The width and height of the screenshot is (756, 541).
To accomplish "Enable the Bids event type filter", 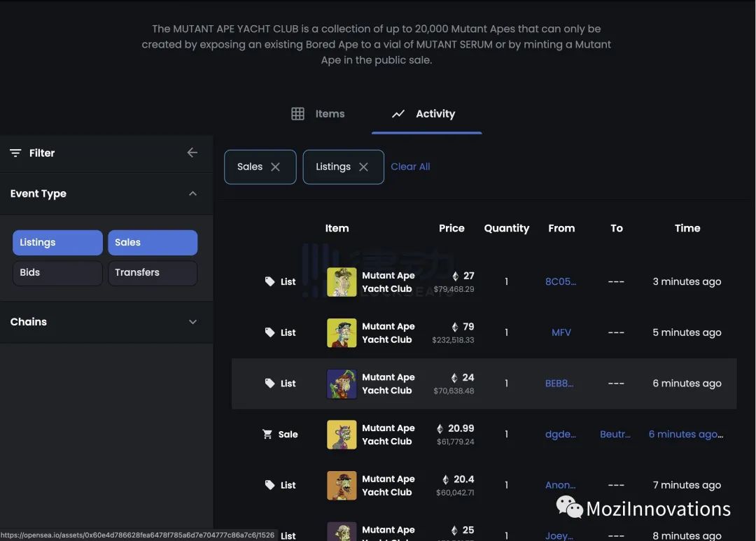I will [x=57, y=273].
